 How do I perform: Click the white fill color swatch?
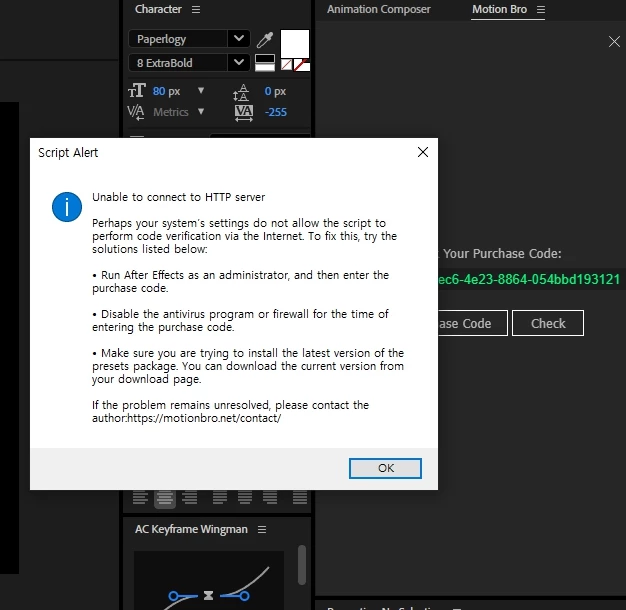tap(295, 43)
